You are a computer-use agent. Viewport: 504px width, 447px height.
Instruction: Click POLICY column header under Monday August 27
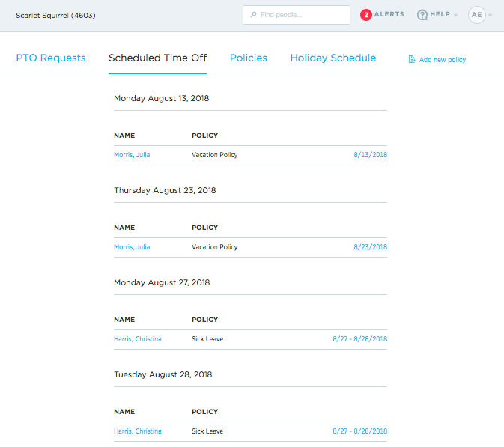204,320
